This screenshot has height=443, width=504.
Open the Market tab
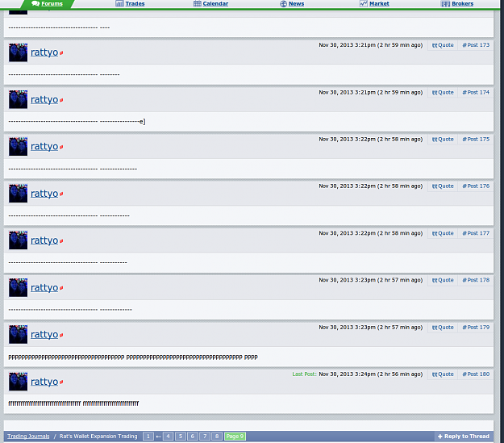tap(374, 4)
